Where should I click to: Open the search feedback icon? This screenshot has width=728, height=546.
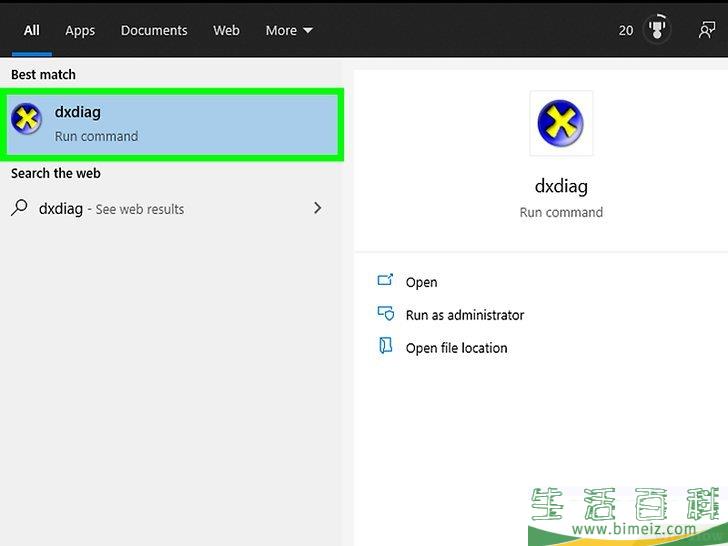point(706,30)
